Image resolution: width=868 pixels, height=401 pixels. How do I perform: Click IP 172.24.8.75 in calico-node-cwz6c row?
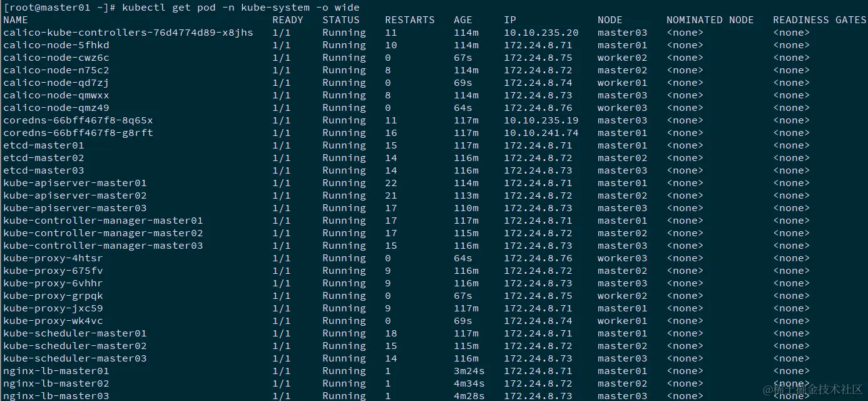pos(538,58)
